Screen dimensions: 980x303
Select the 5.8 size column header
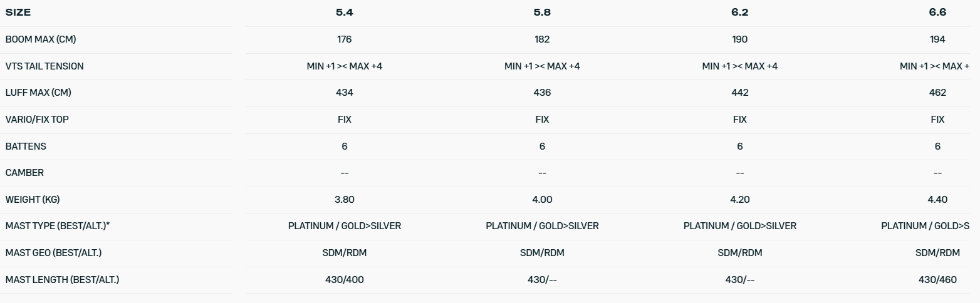coord(542,13)
